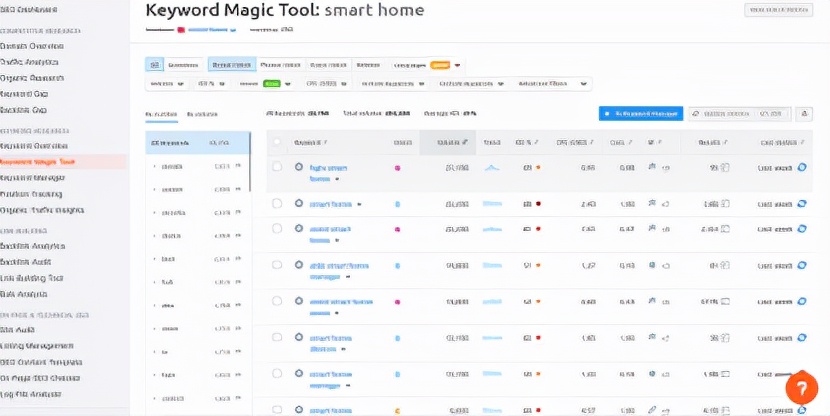Open SERP features icon in the first row

pyautogui.click(x=652, y=167)
